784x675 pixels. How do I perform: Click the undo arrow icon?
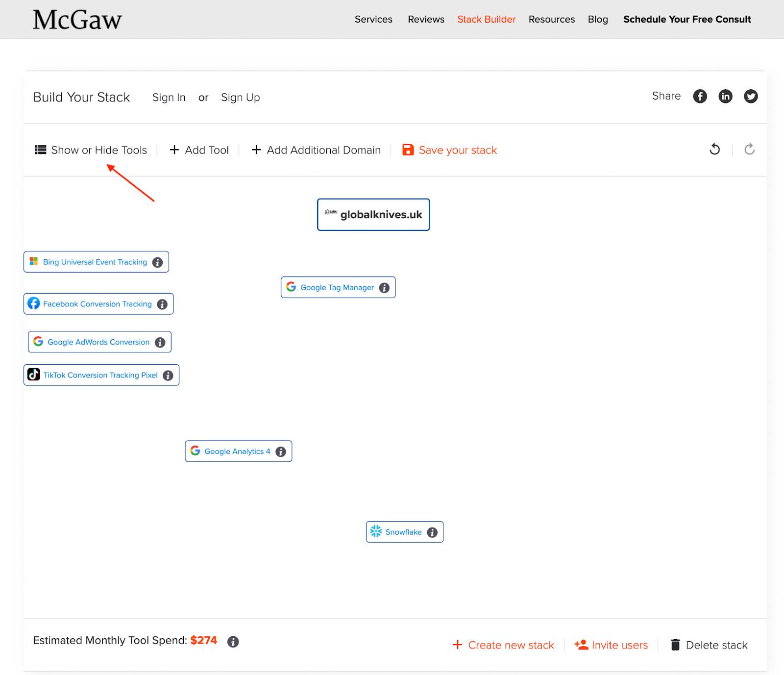715,149
